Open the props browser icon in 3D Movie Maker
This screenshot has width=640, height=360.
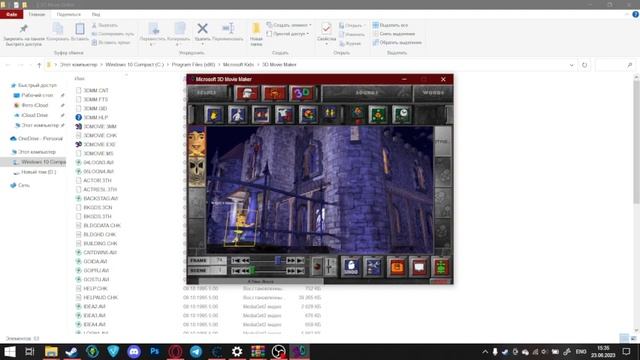(x=274, y=93)
